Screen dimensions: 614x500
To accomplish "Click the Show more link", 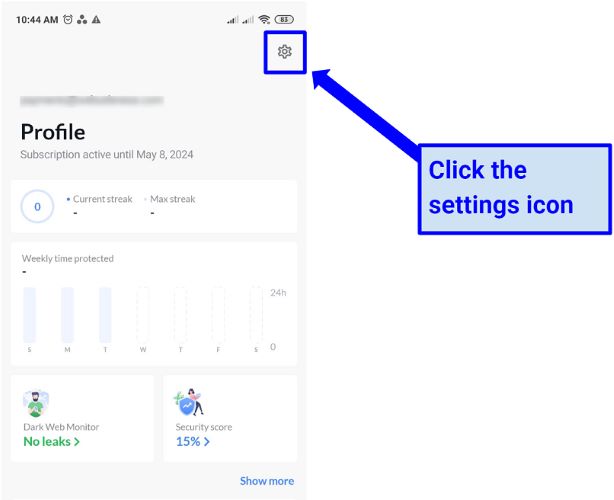I will (x=267, y=481).
